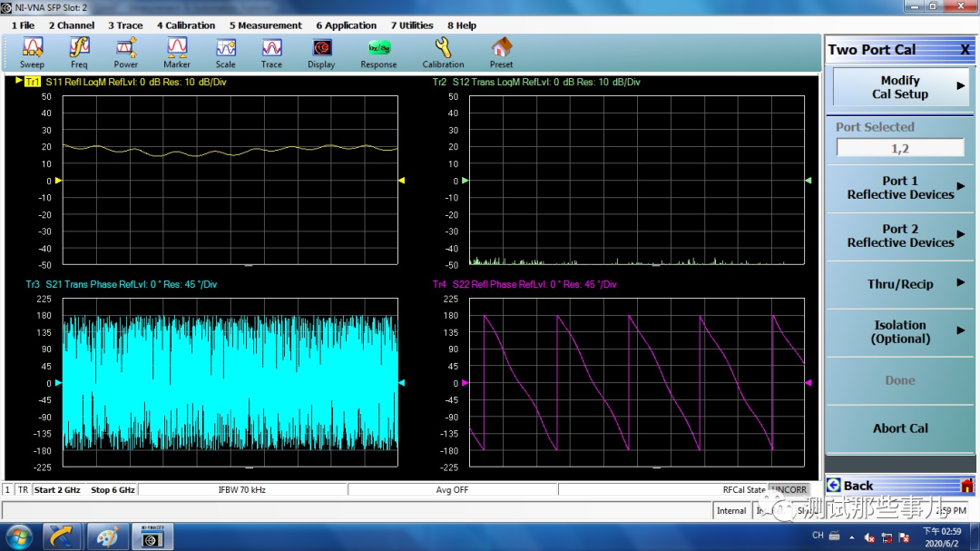This screenshot has height=551, width=980.
Task: Click the Avg OFF status field
Action: click(452, 489)
